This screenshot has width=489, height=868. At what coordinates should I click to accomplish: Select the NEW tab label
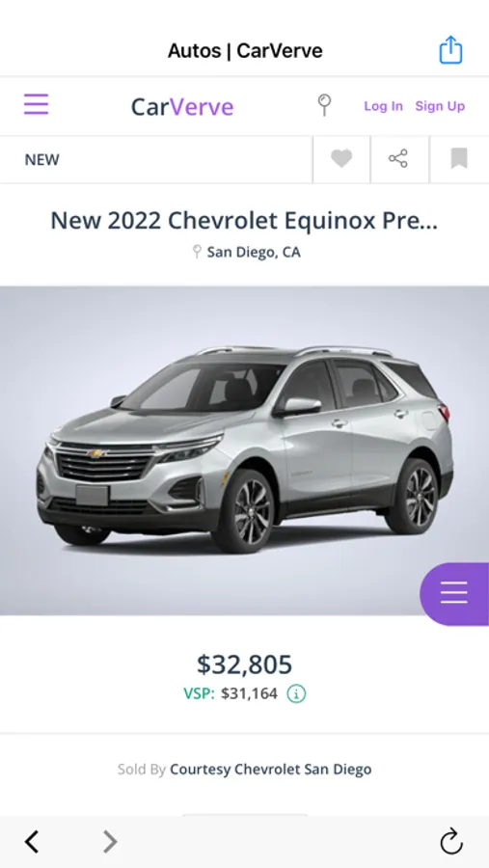pos(42,160)
